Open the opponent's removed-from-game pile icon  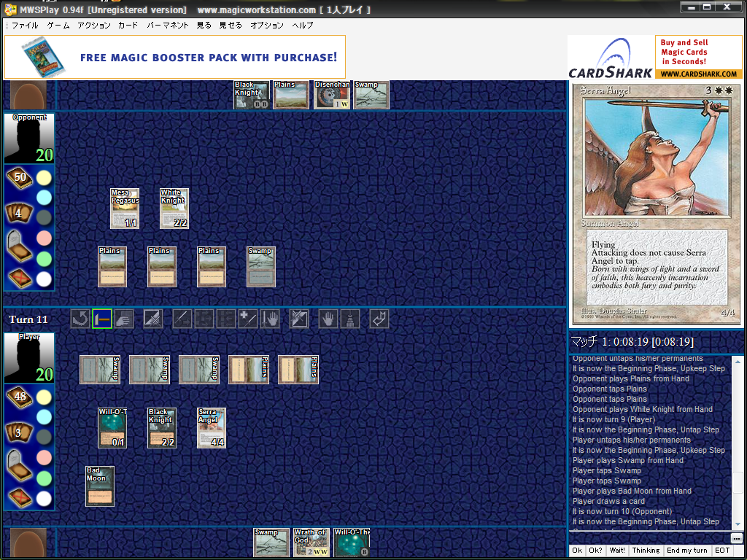(20, 279)
